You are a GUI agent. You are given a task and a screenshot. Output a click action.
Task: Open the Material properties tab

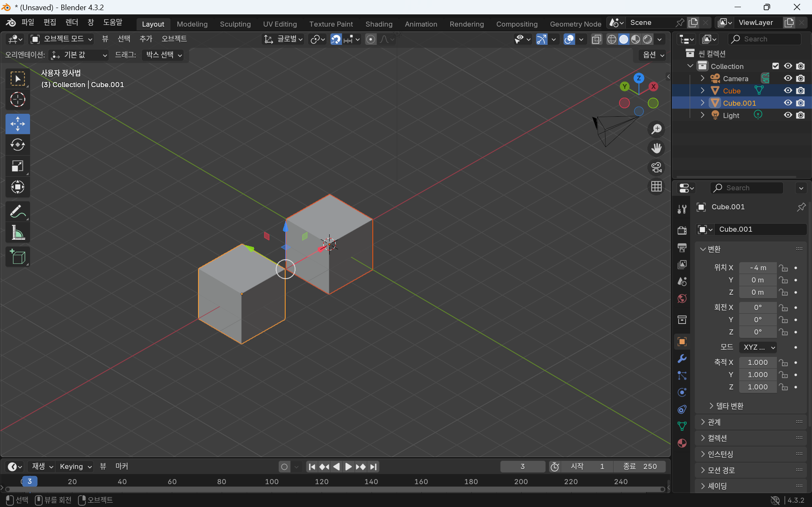(x=682, y=443)
